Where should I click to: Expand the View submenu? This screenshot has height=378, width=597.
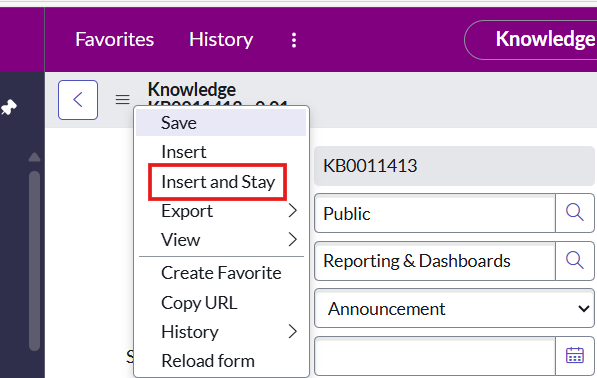(x=221, y=240)
